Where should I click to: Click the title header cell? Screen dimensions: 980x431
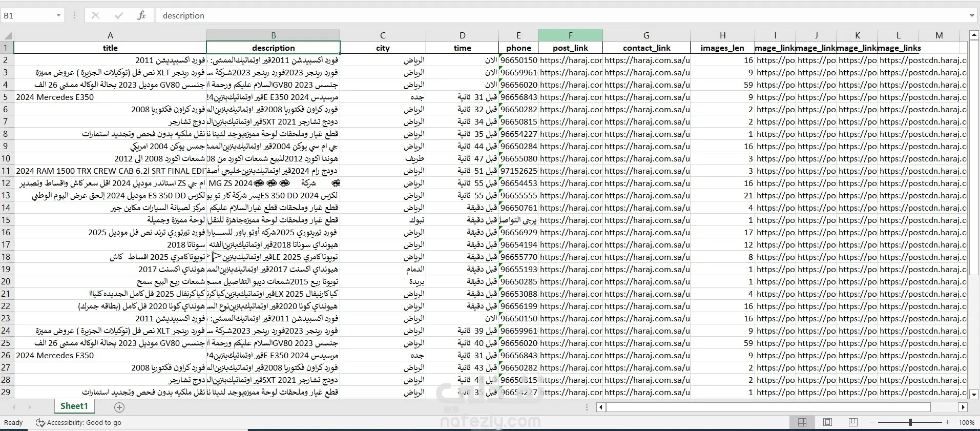[x=110, y=48]
